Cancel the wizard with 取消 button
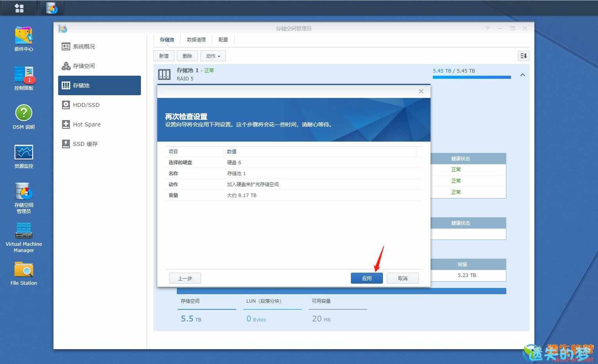Image resolution: width=598 pixels, height=364 pixels. (402, 278)
